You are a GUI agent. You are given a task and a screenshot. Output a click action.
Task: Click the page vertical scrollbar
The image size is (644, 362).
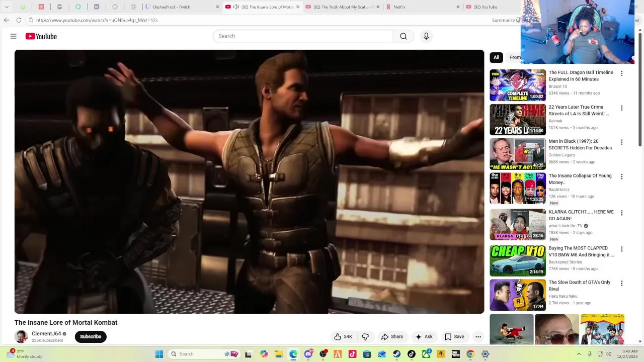pos(640,90)
